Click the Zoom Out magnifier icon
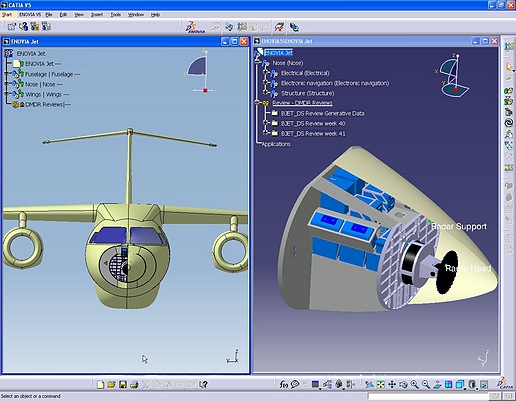The width and height of the screenshot is (516, 401). tap(426, 385)
